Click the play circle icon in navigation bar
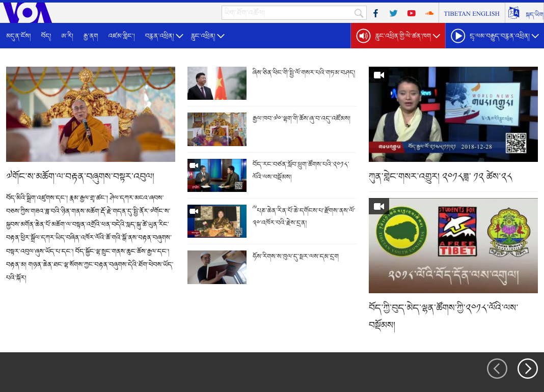544x392 pixels. click(x=458, y=36)
